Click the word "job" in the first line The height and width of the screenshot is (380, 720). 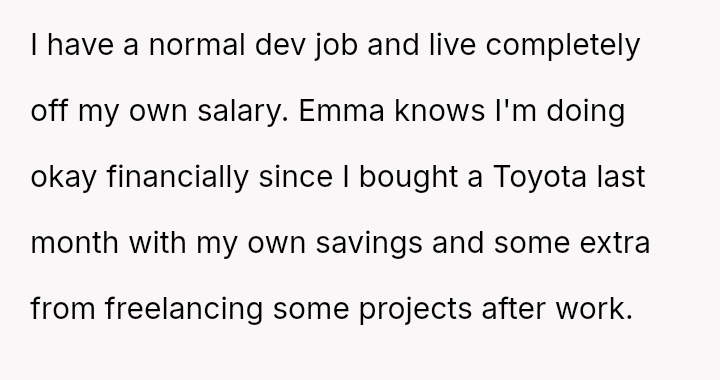(337, 45)
